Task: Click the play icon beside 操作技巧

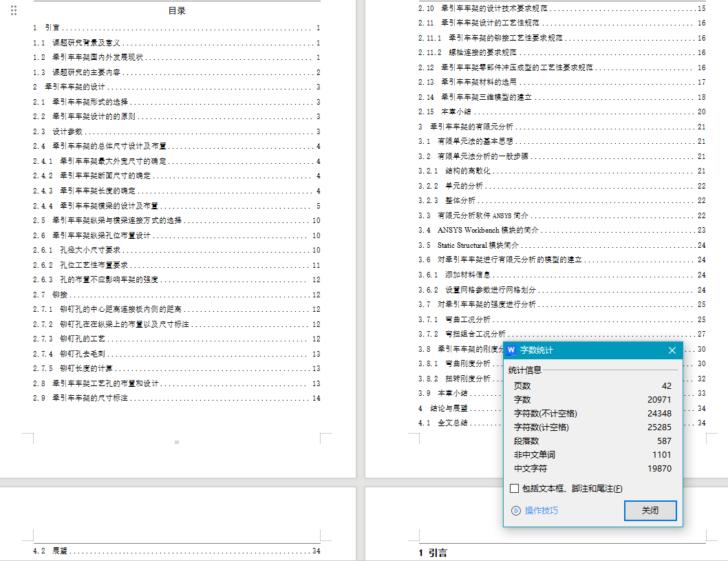Action: coord(516,511)
